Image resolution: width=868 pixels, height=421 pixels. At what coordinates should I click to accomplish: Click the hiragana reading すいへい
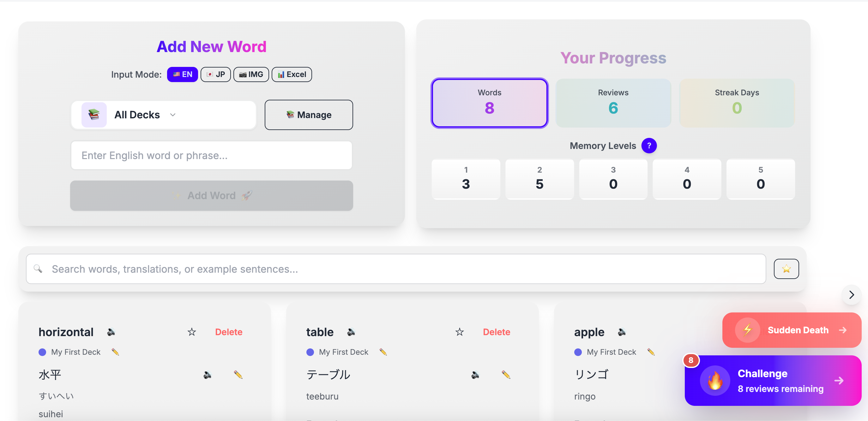56,396
